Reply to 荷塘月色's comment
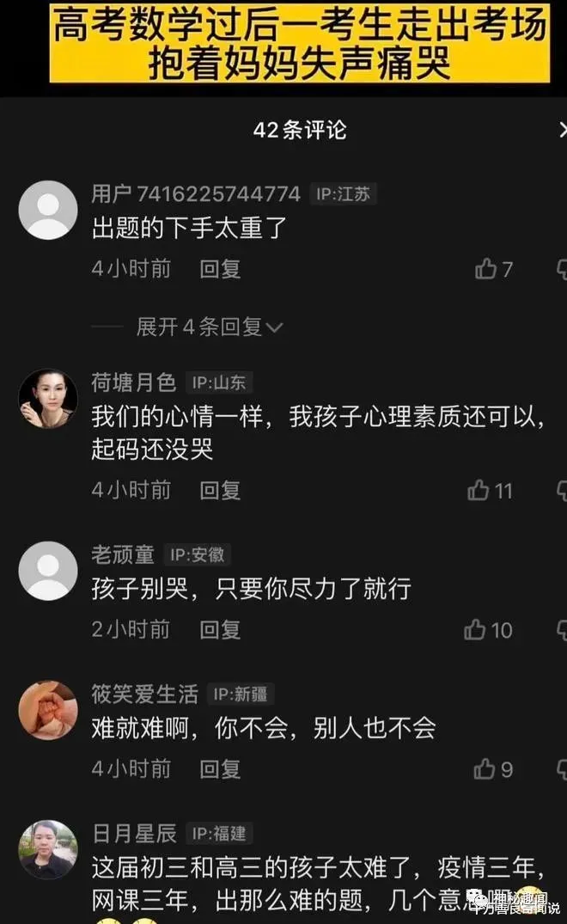The image size is (567, 924). (x=220, y=490)
